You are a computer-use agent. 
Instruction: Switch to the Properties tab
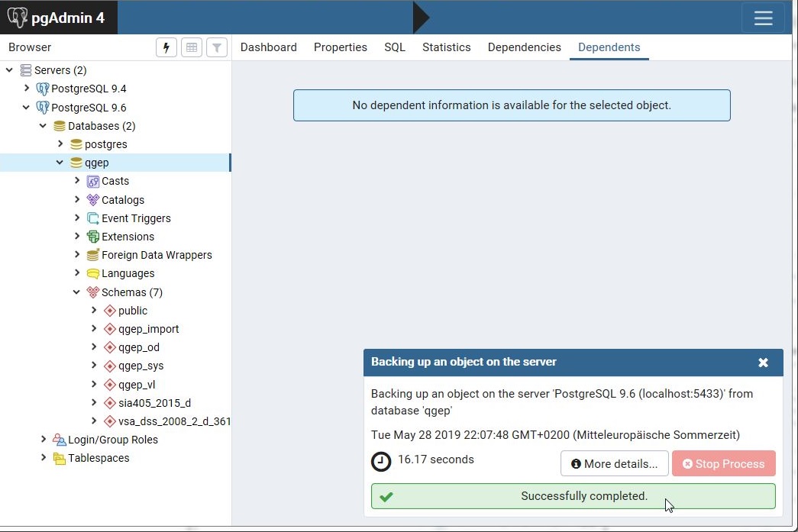point(341,47)
